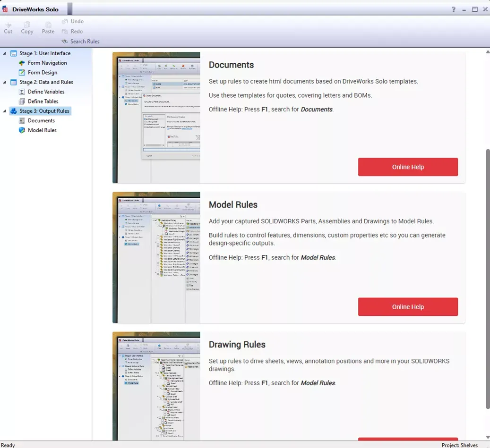Click the Redo arrow icon
Screen dimensions: 490x448
pyautogui.click(x=65, y=31)
